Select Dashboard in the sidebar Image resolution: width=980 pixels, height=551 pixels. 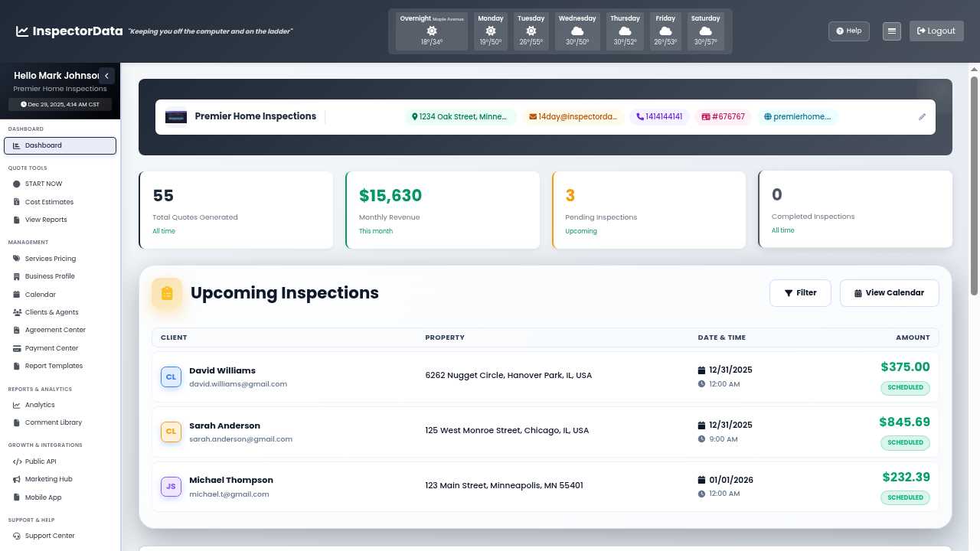tap(60, 145)
